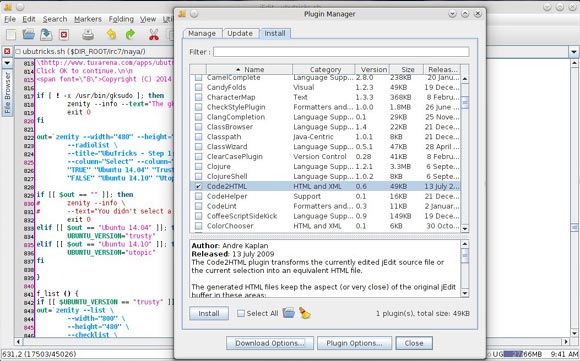Select the CodeLint plugin row
The image size is (580, 361).
(x=325, y=206)
